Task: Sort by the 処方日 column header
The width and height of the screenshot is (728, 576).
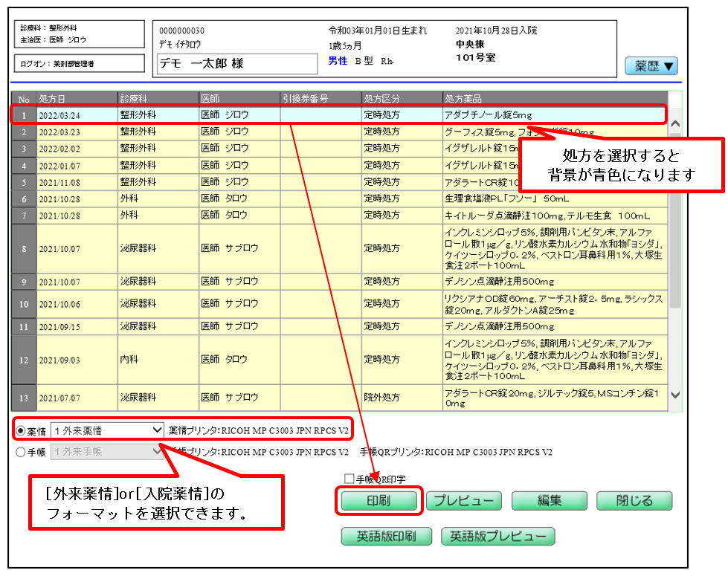Action: pos(76,98)
